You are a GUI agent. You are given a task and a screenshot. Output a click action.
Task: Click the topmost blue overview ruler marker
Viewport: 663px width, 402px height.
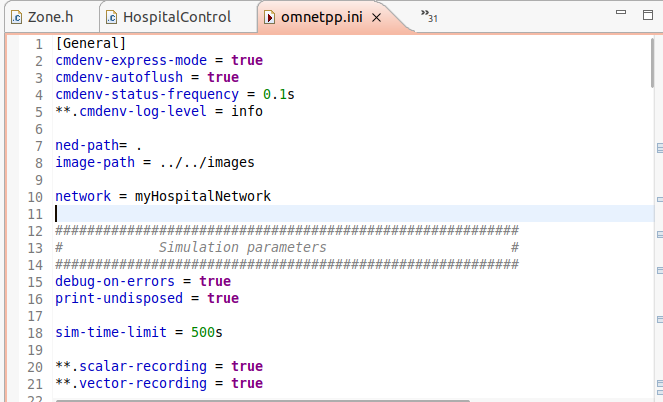point(659,146)
